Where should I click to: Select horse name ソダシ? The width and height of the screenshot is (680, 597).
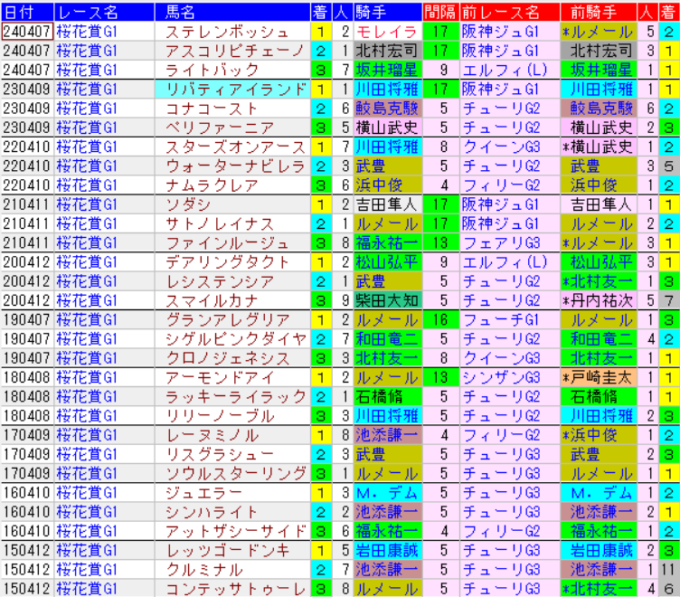pos(189,205)
